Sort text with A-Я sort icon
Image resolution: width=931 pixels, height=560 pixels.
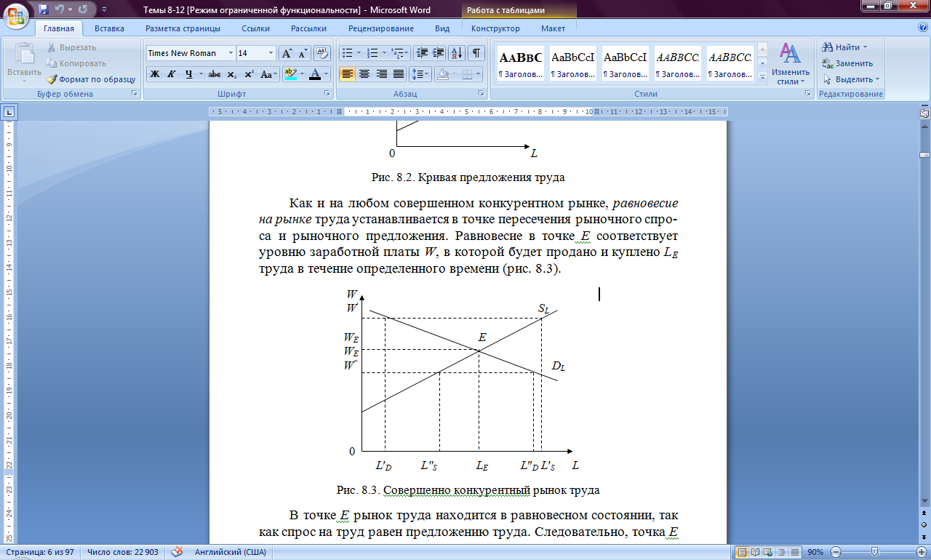coord(457,53)
